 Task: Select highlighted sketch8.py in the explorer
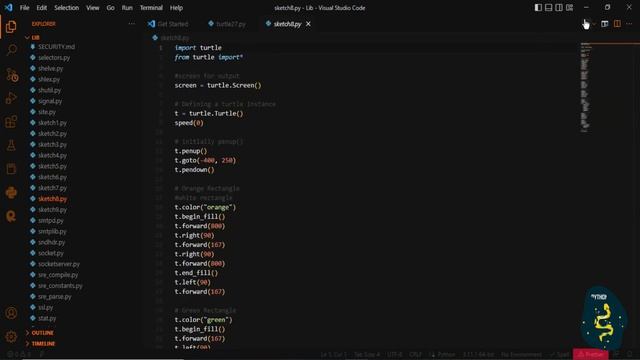(52, 199)
